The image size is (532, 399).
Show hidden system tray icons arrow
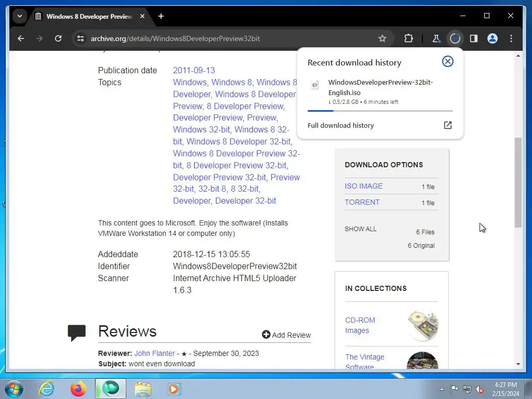(x=442, y=389)
